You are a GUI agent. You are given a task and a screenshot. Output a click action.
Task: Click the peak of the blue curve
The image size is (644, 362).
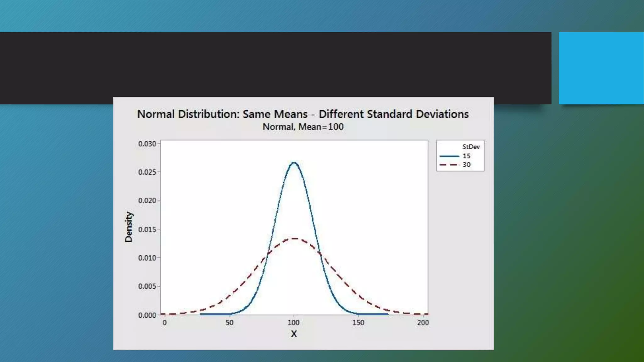[x=294, y=163]
